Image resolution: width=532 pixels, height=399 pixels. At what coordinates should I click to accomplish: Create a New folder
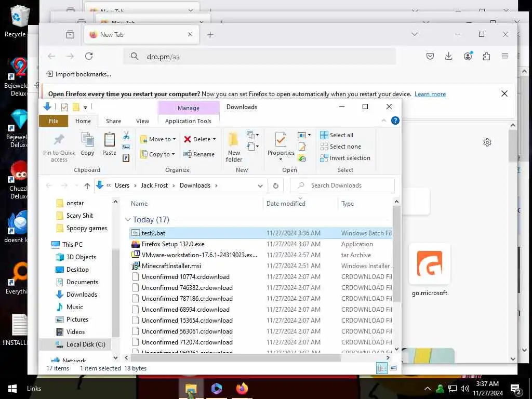pyautogui.click(x=234, y=147)
